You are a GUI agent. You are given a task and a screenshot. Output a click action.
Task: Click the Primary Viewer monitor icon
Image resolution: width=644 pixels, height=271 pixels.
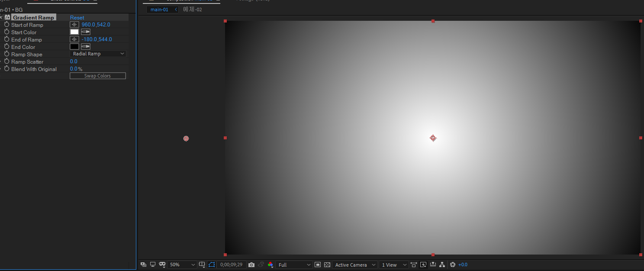point(153,265)
